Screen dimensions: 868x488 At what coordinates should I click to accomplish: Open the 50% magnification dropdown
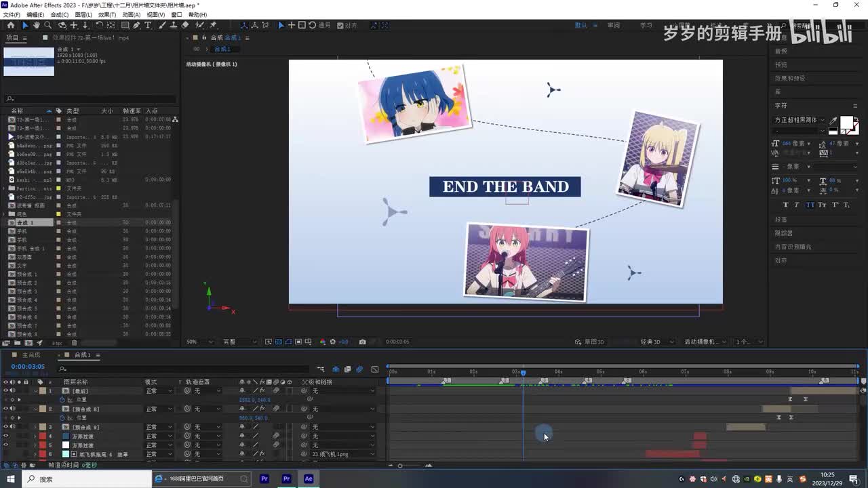tap(201, 342)
